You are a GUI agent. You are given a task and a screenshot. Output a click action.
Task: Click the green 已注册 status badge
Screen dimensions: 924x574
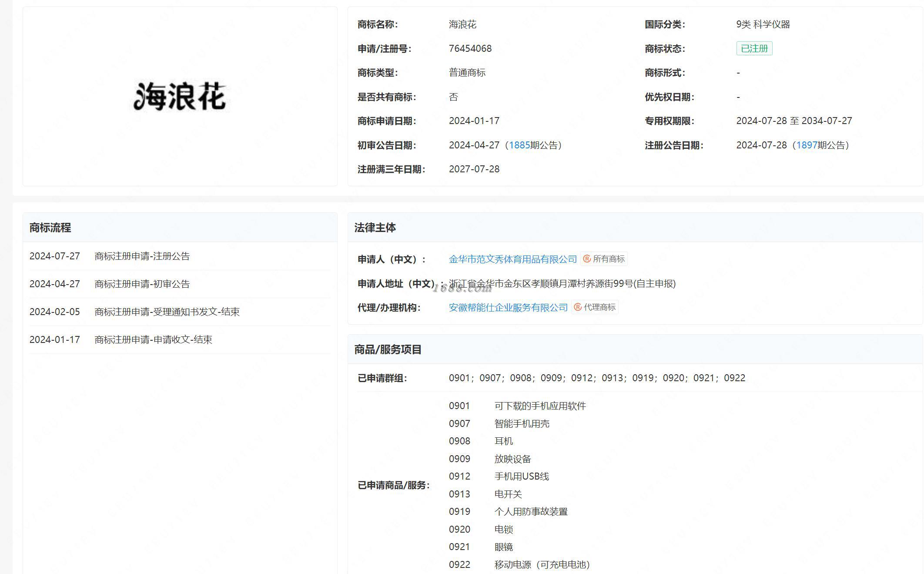(754, 48)
